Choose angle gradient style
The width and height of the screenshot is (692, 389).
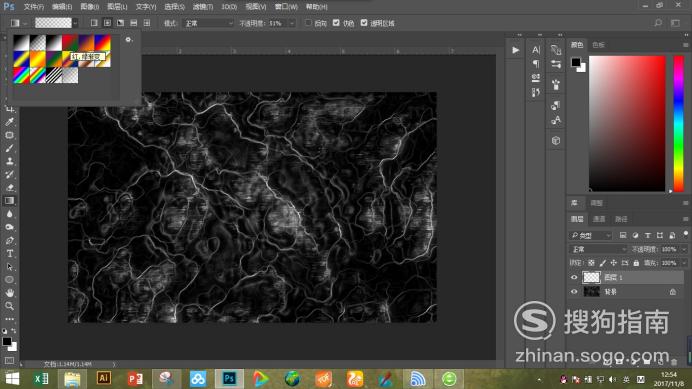(120, 23)
